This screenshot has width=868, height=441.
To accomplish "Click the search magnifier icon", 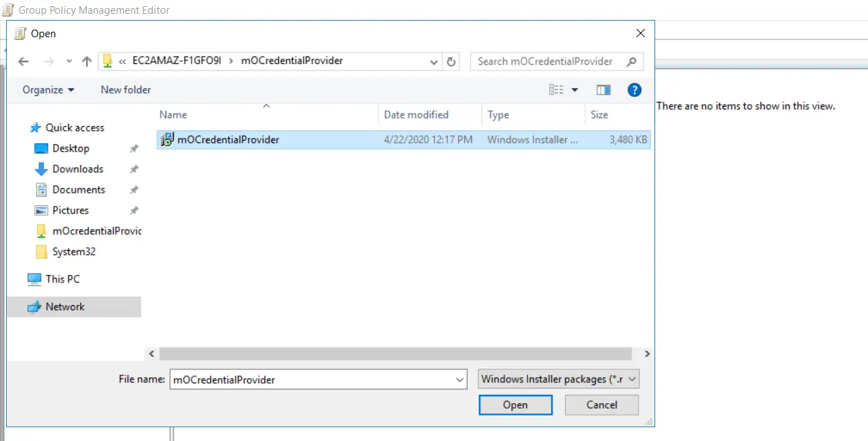I will [x=632, y=61].
